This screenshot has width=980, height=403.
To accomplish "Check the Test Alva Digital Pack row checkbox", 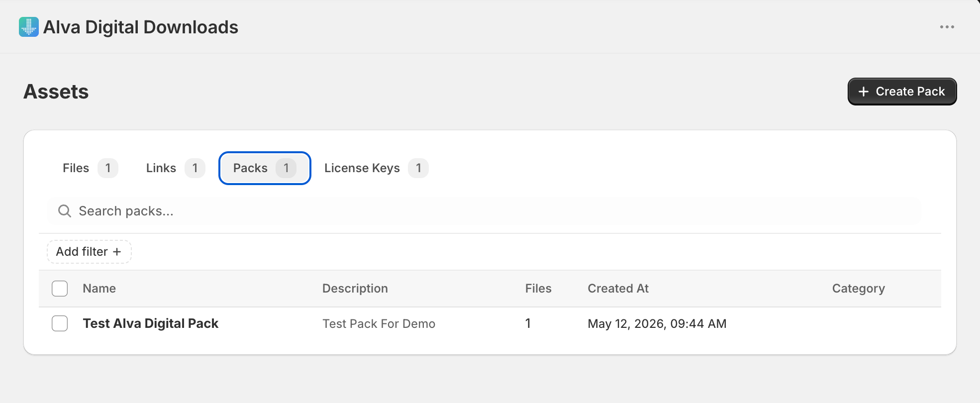I will (x=60, y=323).
